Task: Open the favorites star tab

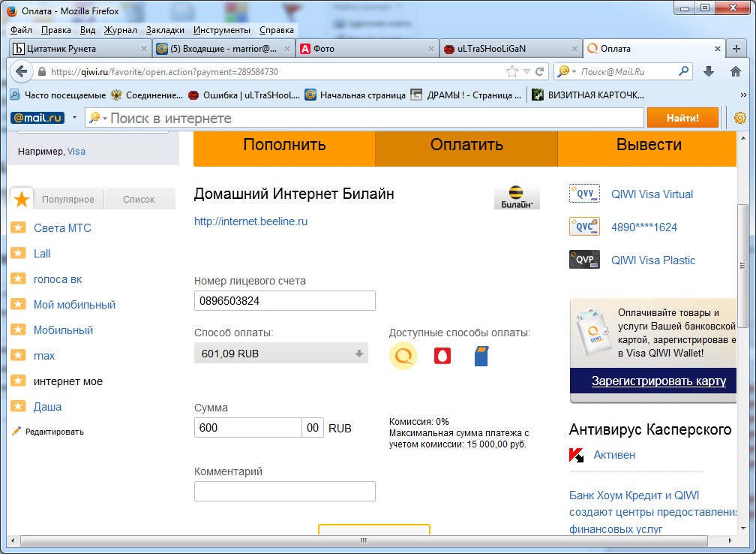Action: point(22,199)
